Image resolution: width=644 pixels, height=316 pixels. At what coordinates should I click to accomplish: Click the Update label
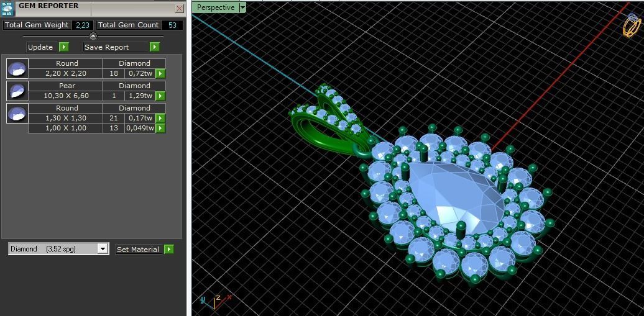(x=40, y=47)
